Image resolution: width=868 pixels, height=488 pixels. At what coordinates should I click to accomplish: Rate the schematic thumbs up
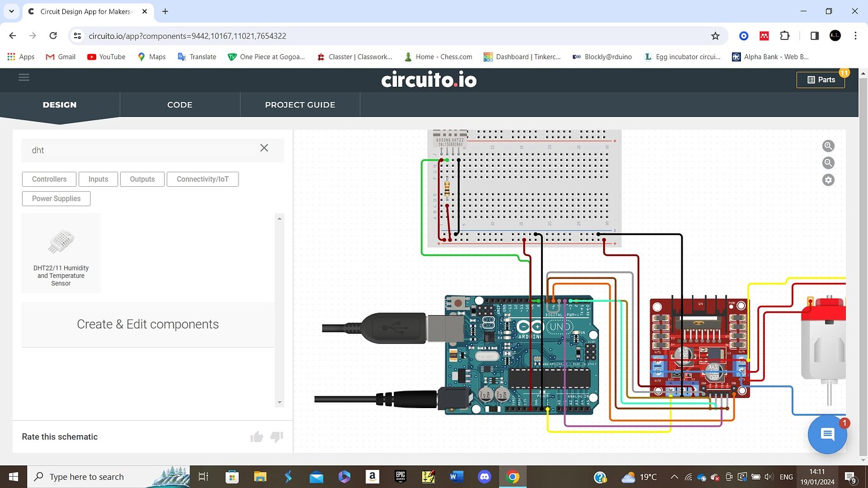(256, 436)
